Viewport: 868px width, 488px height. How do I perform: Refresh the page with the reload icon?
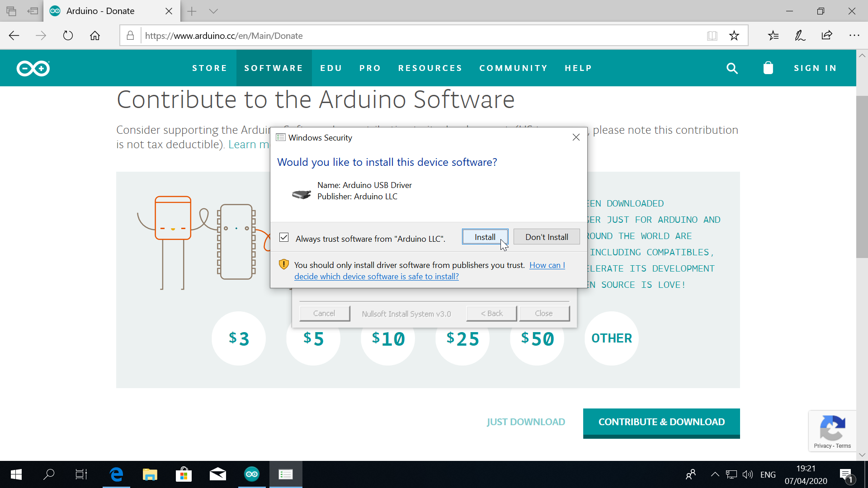68,36
